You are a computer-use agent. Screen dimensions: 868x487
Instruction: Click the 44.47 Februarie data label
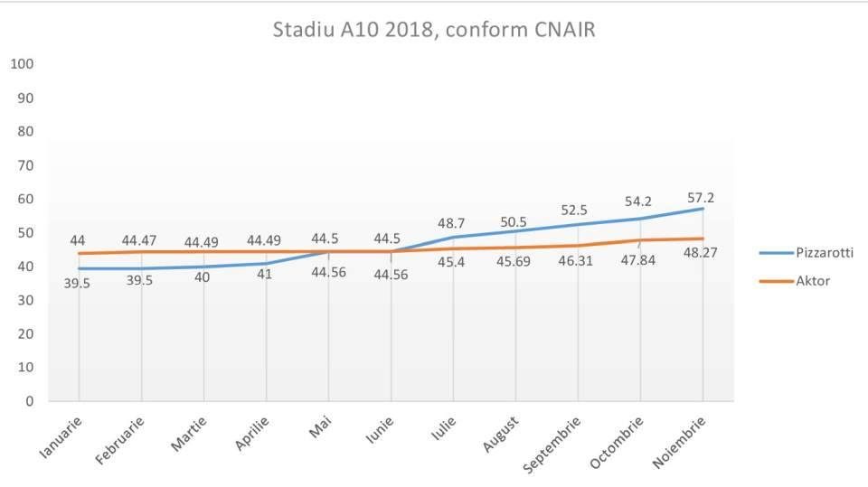(x=139, y=240)
